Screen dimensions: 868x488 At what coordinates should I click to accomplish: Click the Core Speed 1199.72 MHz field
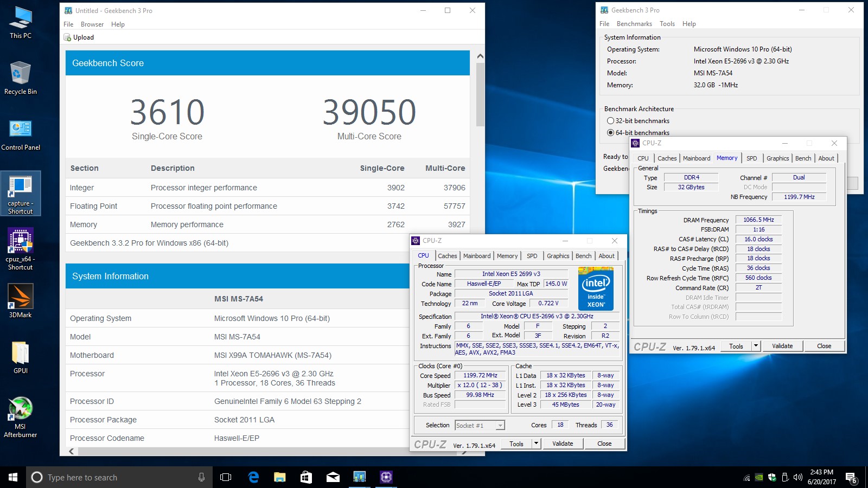coord(480,376)
